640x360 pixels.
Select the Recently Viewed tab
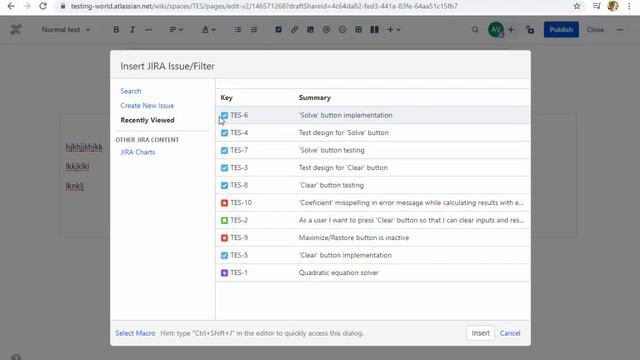tap(147, 120)
